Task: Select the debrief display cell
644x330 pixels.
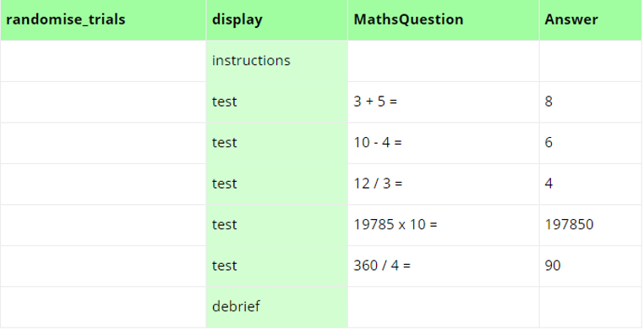Action: (x=277, y=307)
